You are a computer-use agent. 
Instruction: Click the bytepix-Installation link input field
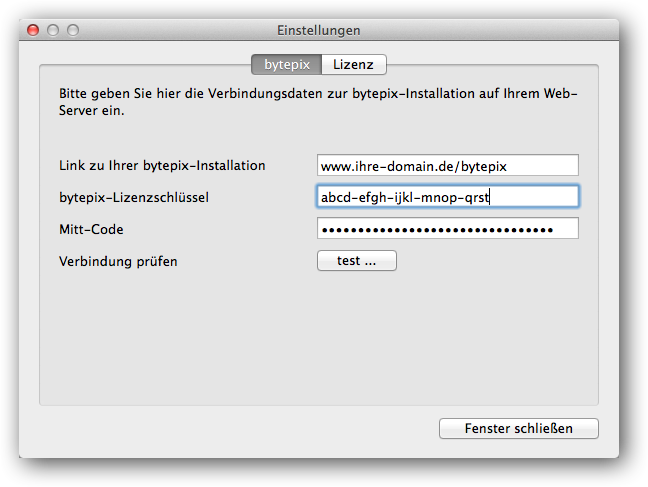pos(448,165)
